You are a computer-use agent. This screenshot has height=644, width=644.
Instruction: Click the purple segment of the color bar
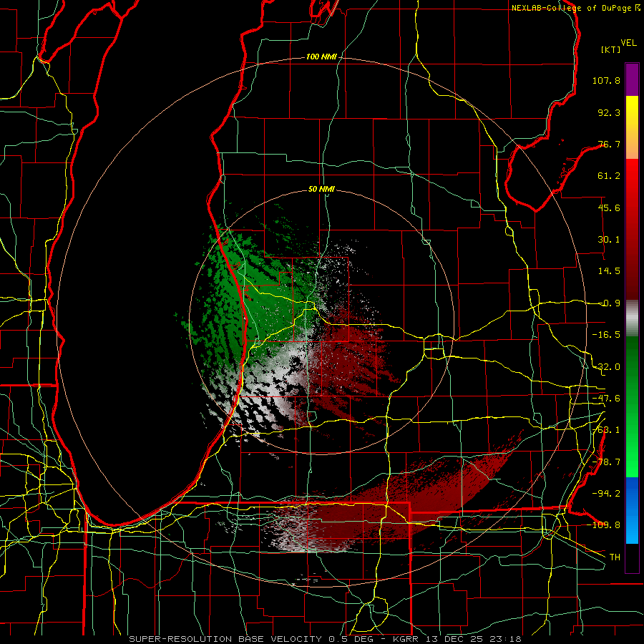(632, 80)
